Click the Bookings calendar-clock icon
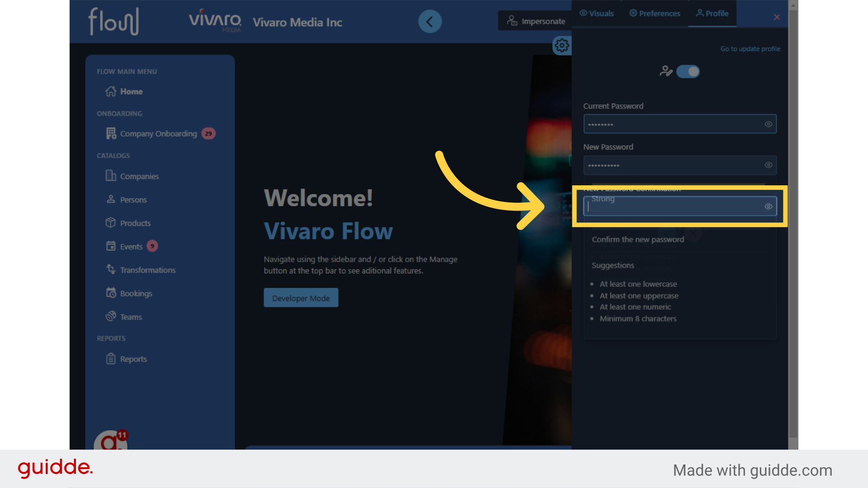This screenshot has width=868, height=488. click(111, 293)
